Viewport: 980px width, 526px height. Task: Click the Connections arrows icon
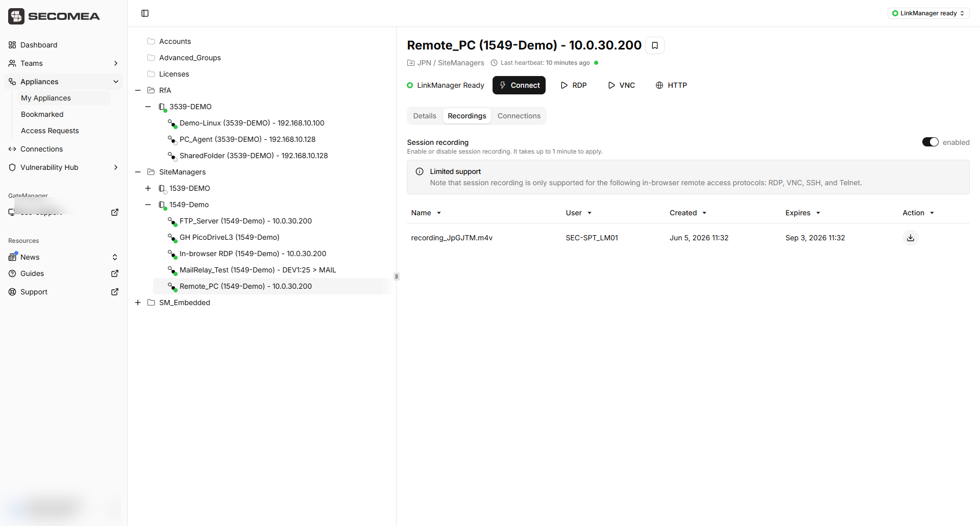12,149
